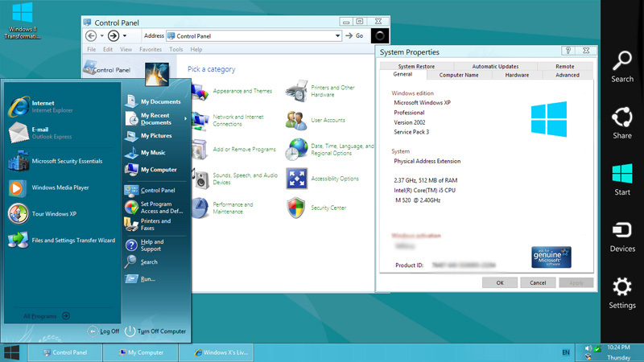Click the Windows Start button on taskbar
Screen dimensions: 644x362
pos(12,352)
